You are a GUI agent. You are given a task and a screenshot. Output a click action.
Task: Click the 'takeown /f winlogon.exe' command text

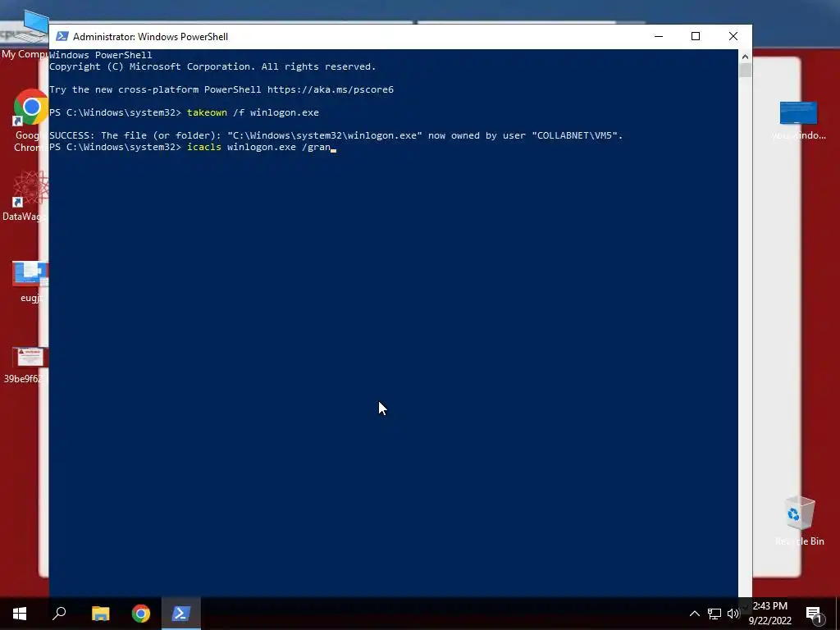tap(253, 112)
